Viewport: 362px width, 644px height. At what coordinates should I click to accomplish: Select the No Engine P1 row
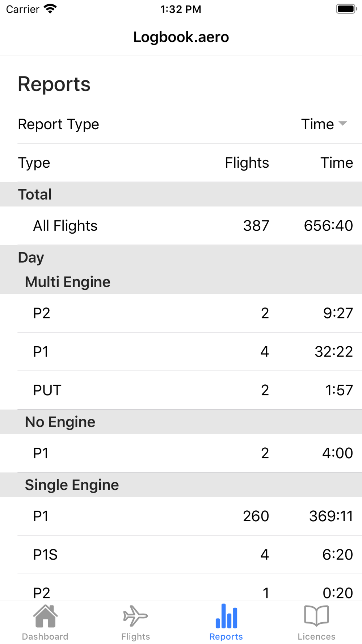(x=181, y=453)
